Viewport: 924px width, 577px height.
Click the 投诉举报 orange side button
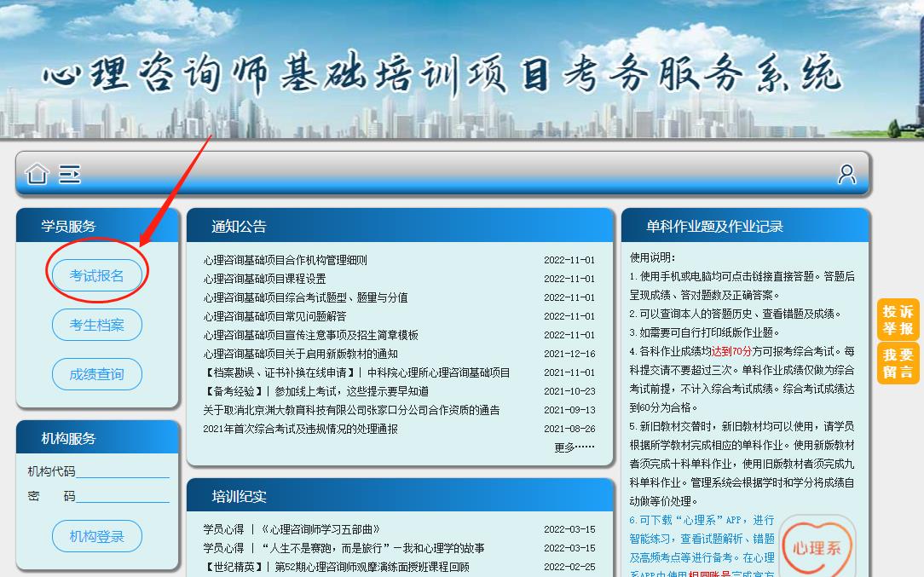(x=898, y=320)
